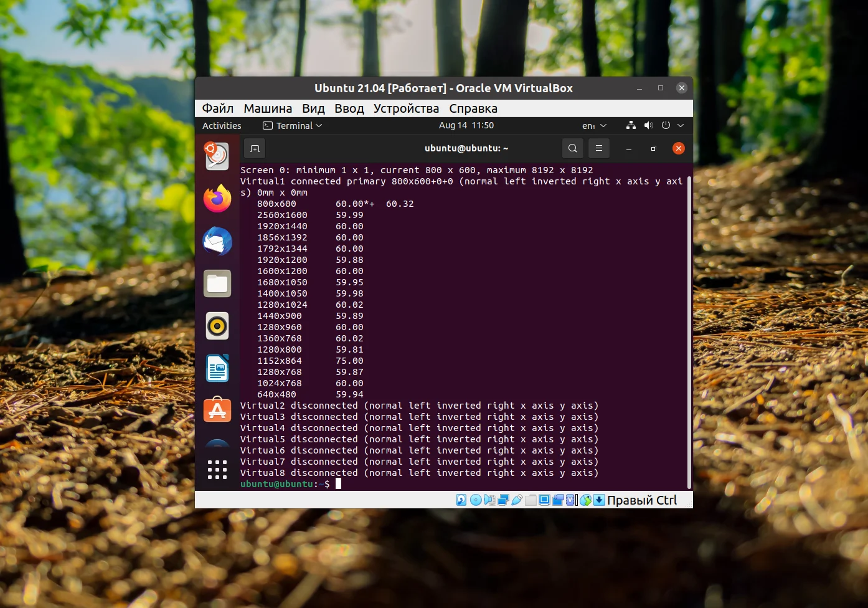Click the 2560x1600 resolution line
This screenshot has width=868, height=608.
click(310, 215)
